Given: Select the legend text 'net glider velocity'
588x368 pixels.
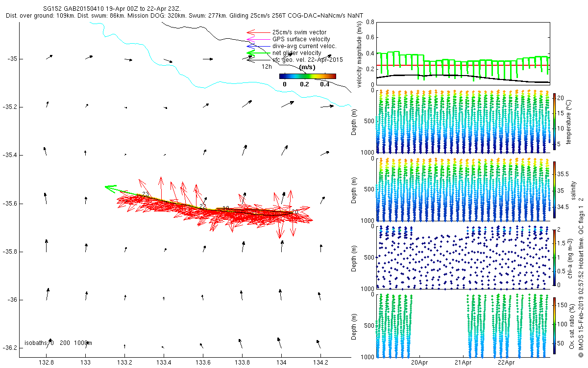Looking at the screenshot, I should coord(297,53).
